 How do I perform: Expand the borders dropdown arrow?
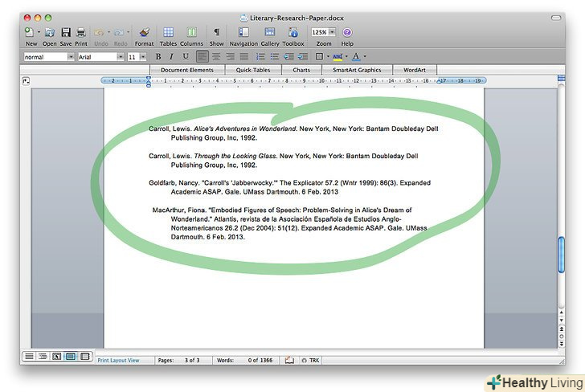coord(328,57)
